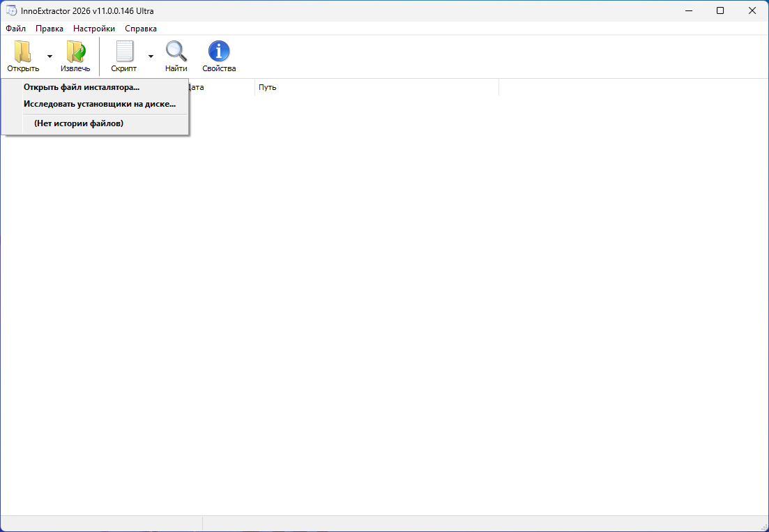Click the Извлечь extract icon

75,51
